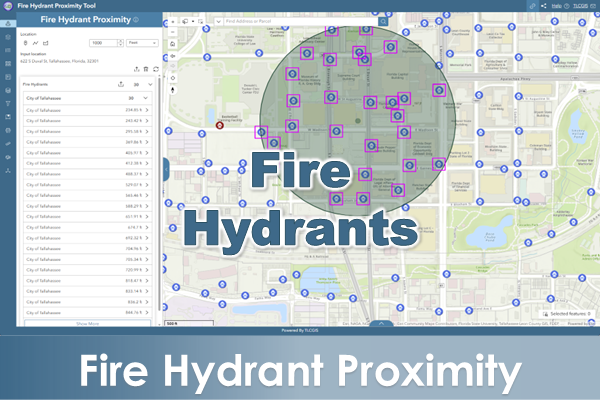
Task: Expand the bottom panel arrow handle
Action: click(x=381, y=323)
